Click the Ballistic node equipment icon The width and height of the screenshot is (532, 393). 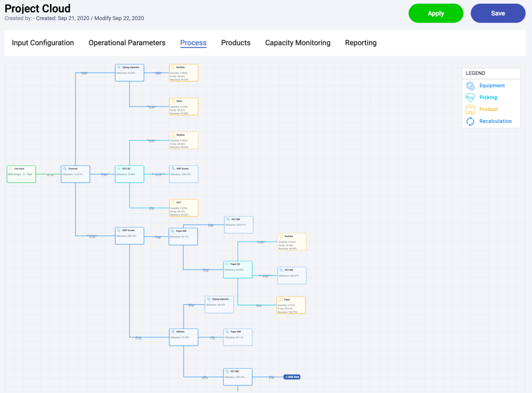click(173, 331)
